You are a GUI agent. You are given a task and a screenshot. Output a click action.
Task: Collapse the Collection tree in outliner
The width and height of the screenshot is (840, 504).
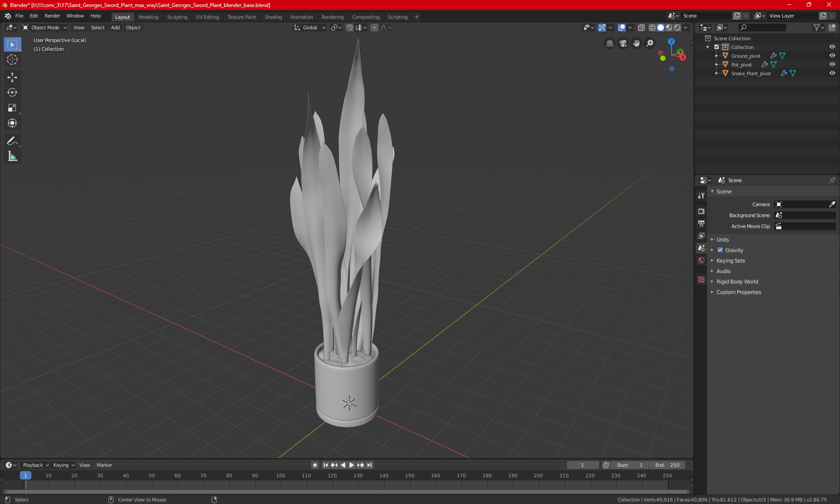click(708, 47)
